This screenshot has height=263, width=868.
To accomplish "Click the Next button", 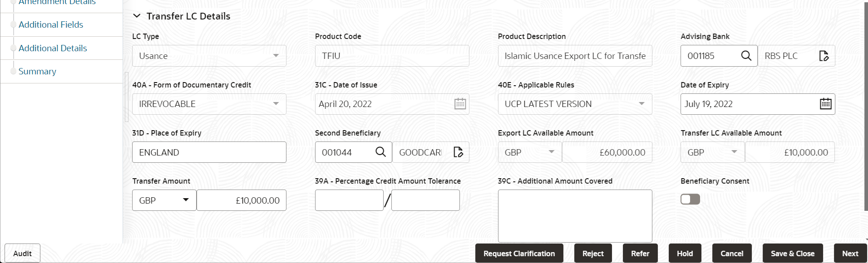I will click(x=850, y=253).
